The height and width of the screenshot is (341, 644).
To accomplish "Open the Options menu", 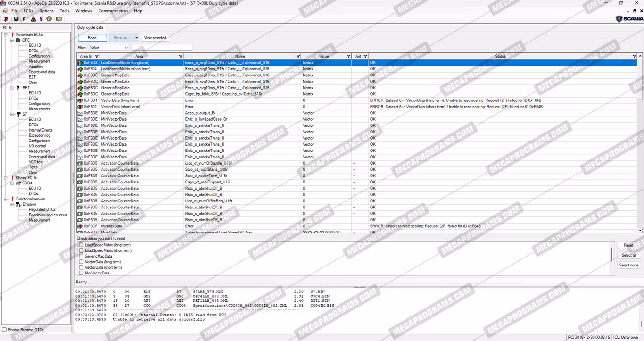I will click(46, 10).
